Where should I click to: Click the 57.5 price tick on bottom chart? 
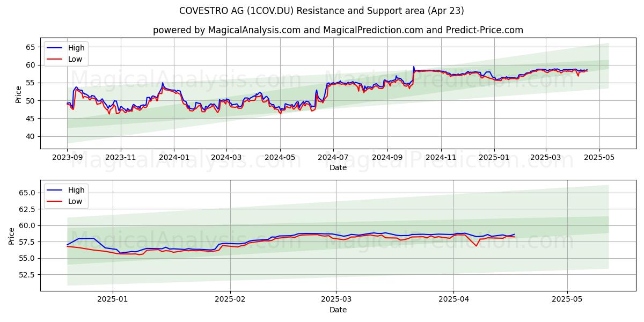coord(27,242)
